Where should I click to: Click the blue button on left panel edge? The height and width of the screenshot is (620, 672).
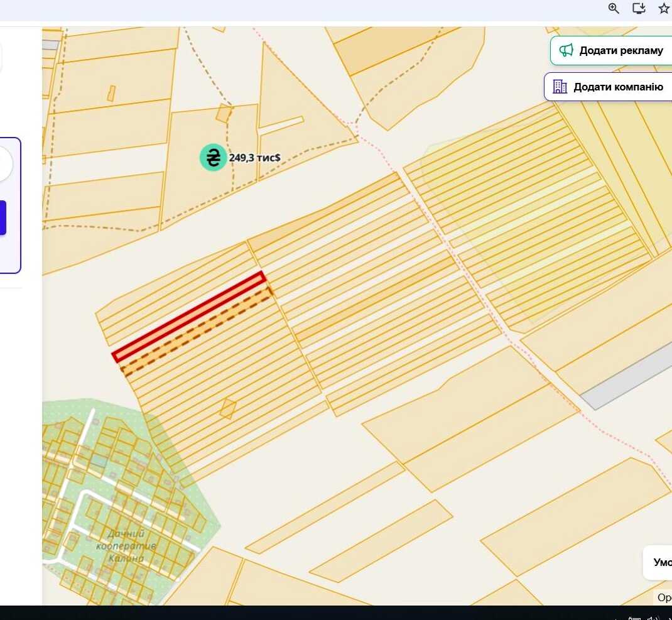[3, 217]
